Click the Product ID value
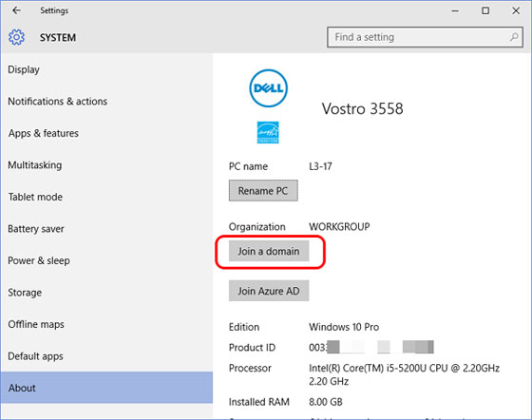Screen dimensions: 532x420 click(371, 347)
